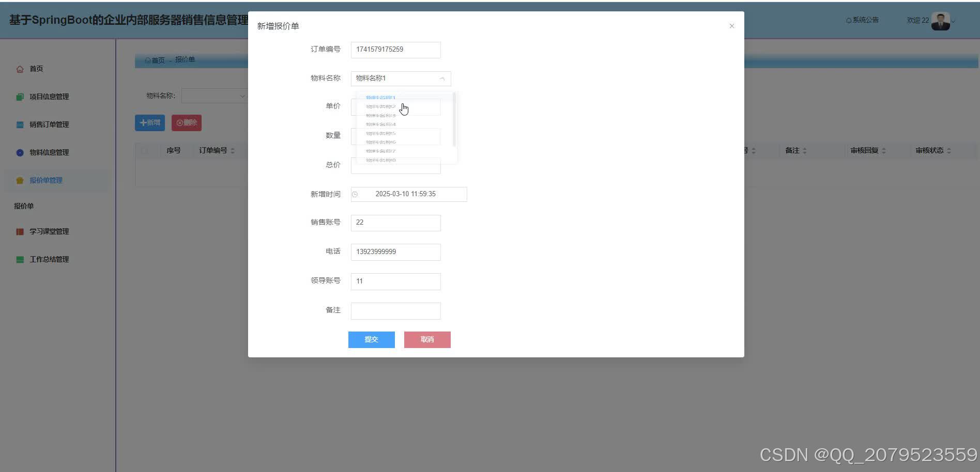This screenshot has width=980, height=472.
Task: Focus the 新增时间 datetime field
Action: (409, 194)
